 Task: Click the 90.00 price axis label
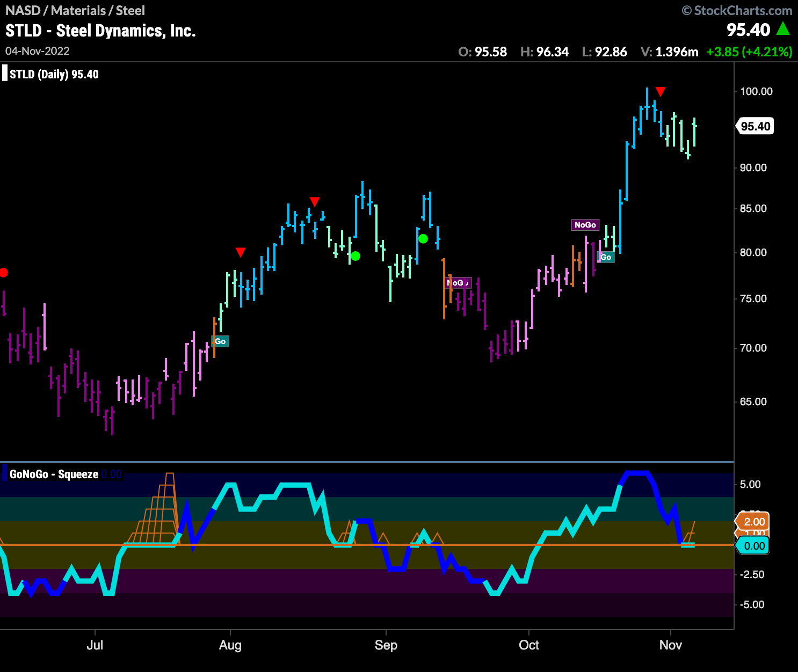coord(753,167)
